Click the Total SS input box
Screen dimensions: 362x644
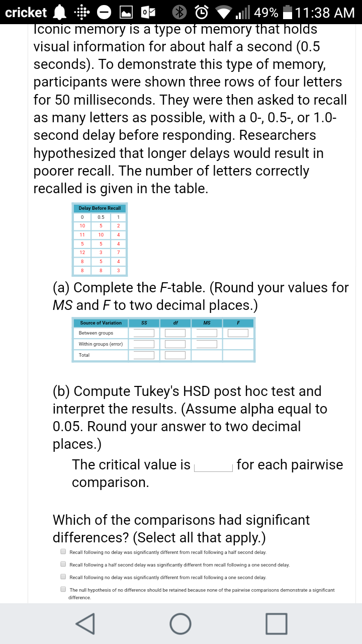coord(144,355)
